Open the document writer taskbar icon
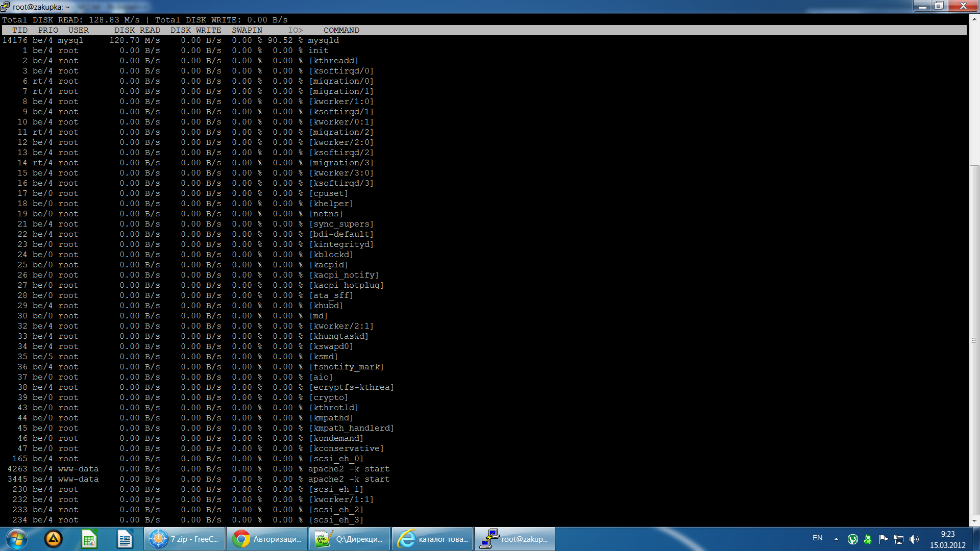The height and width of the screenshot is (551, 980). (125, 539)
